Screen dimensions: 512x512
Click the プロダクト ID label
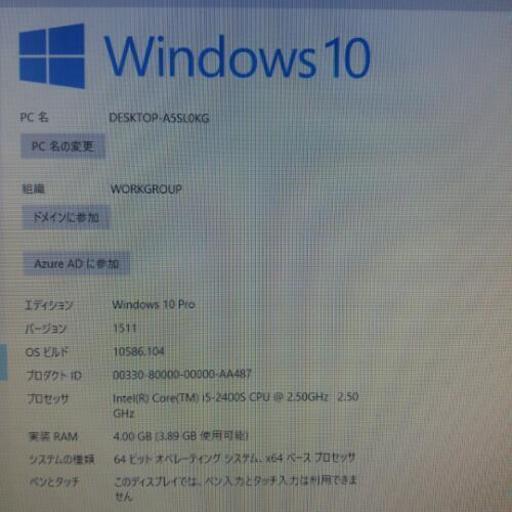click(x=54, y=376)
